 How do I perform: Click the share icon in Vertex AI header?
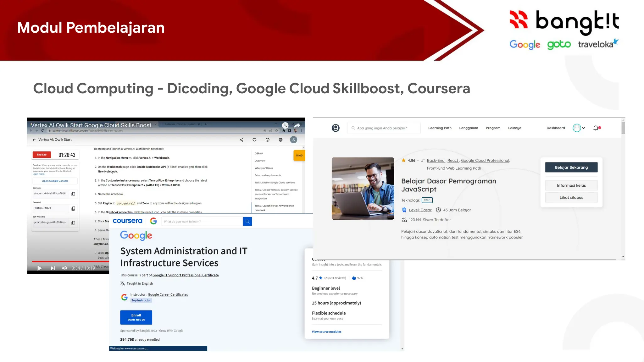click(241, 140)
